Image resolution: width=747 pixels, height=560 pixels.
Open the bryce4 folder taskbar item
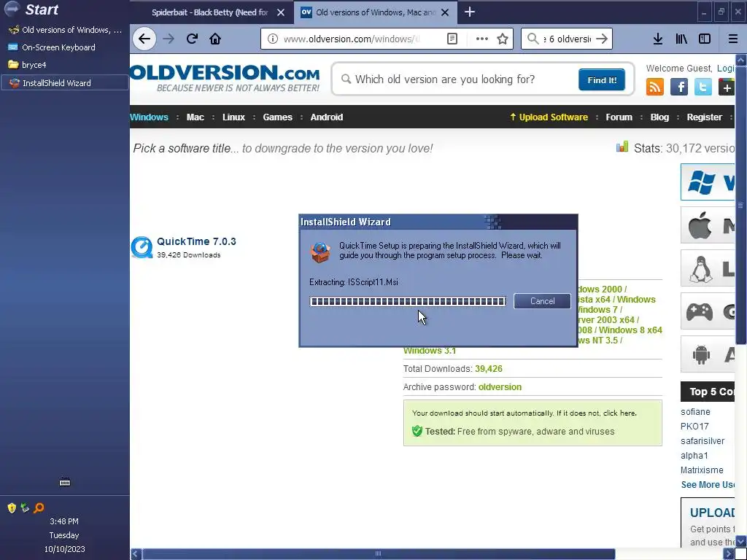[64, 65]
